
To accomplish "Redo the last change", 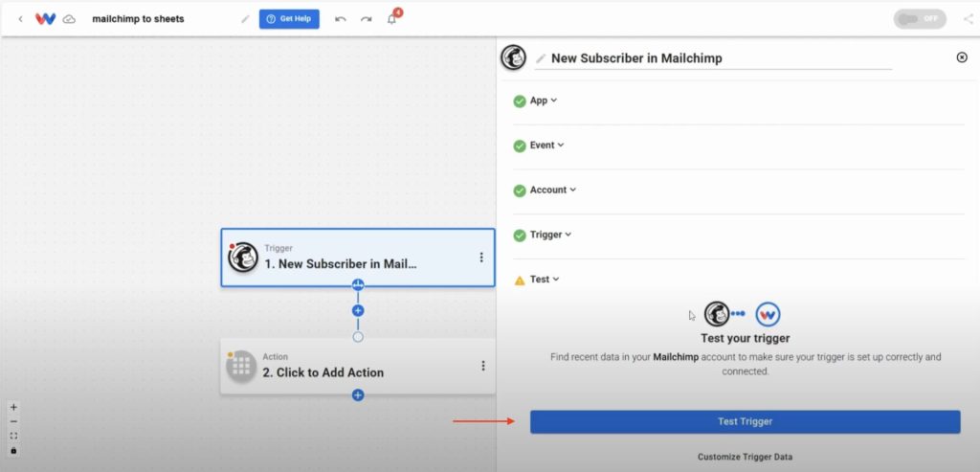I will (x=367, y=19).
